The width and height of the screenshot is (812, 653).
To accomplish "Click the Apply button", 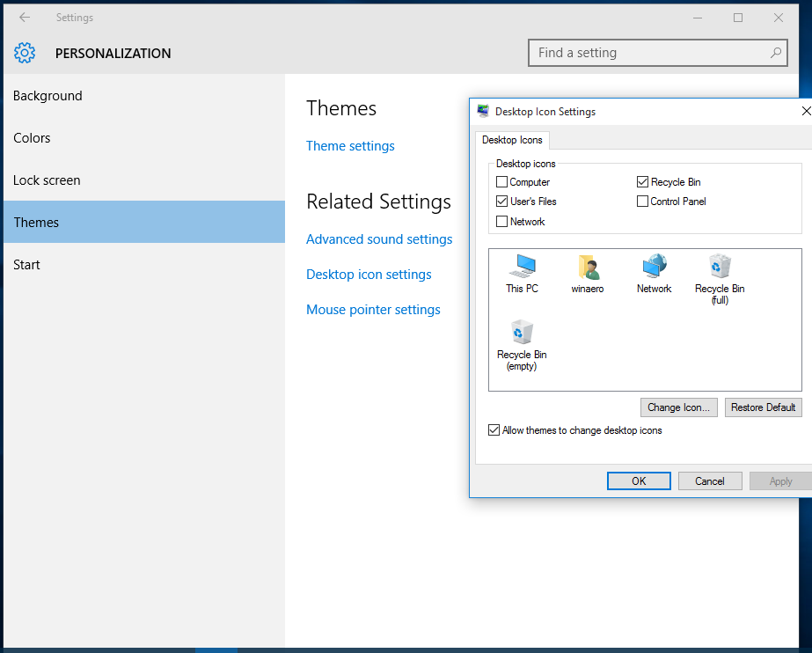I will pyautogui.click(x=780, y=481).
